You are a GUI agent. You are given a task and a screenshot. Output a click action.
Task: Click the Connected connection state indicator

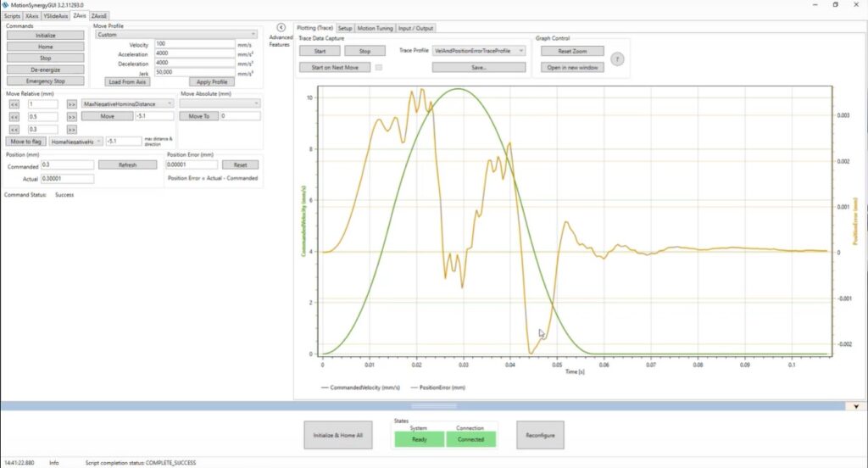[x=470, y=439]
